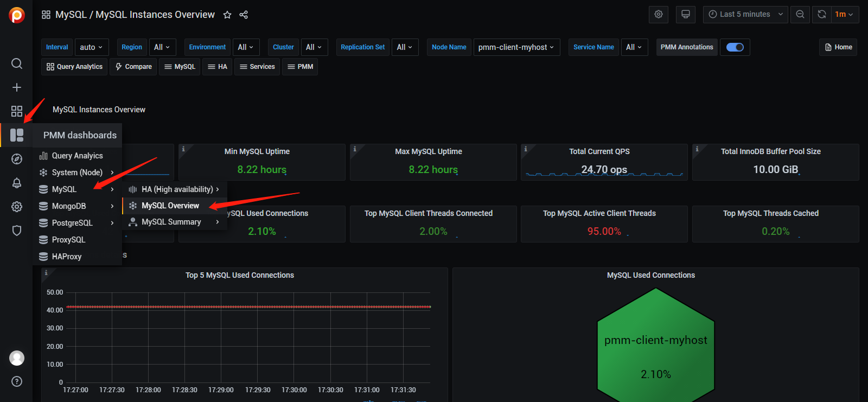Open Node Name pmm-client-myhost dropdown
The image size is (868, 402).
click(x=516, y=47)
